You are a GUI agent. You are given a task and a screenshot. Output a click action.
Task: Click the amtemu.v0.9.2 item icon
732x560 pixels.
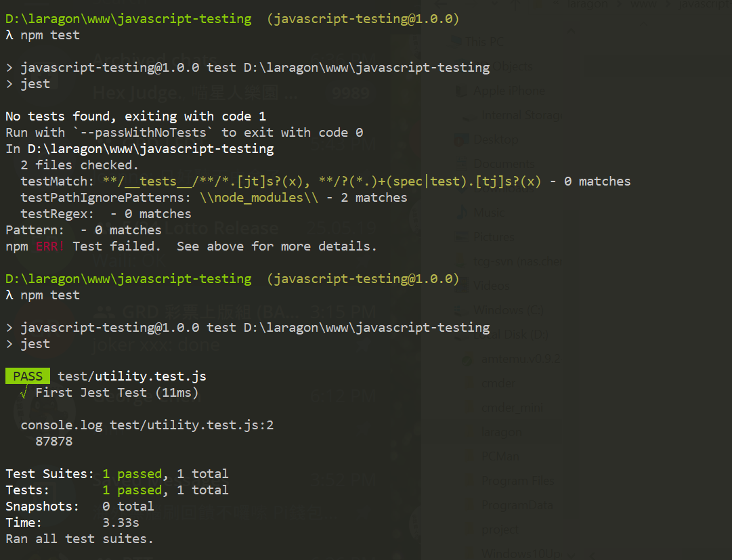[468, 359]
